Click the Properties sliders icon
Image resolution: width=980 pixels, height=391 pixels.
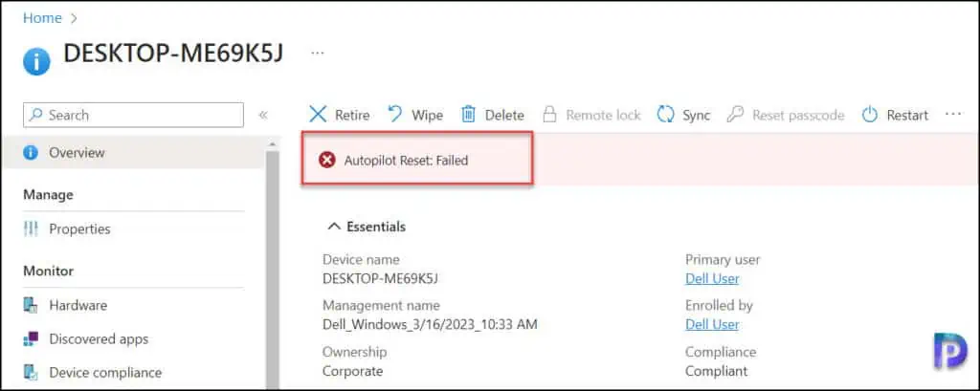pos(31,229)
